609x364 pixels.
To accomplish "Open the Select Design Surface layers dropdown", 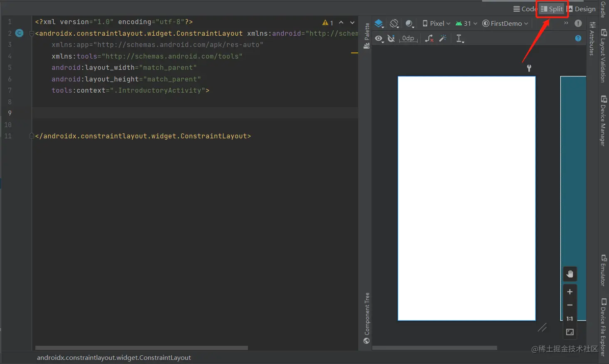I will click(x=379, y=24).
